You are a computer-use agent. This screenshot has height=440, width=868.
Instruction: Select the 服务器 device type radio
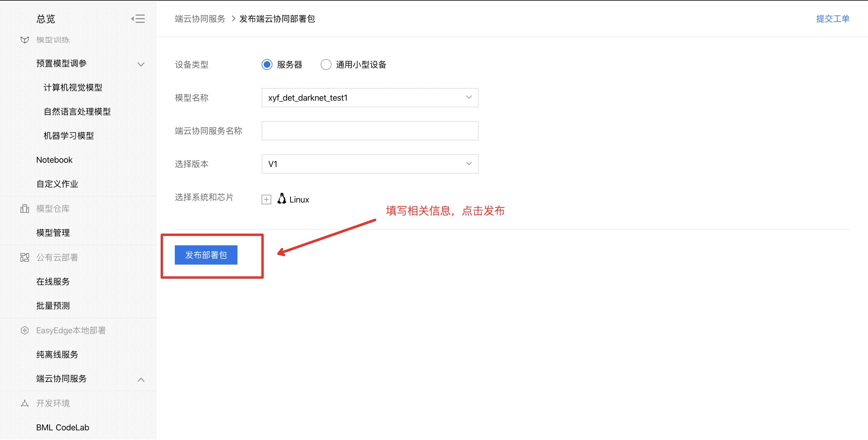tap(267, 64)
